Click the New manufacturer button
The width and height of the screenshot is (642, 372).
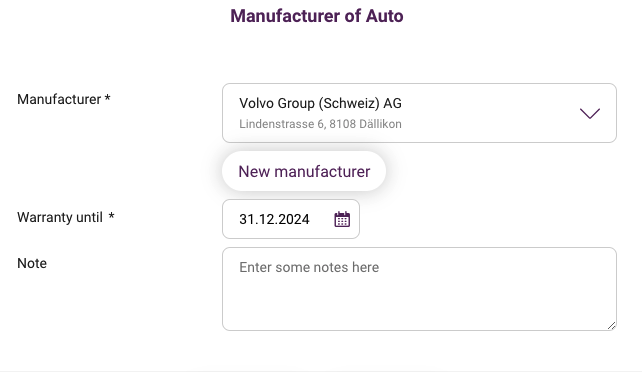[304, 171]
